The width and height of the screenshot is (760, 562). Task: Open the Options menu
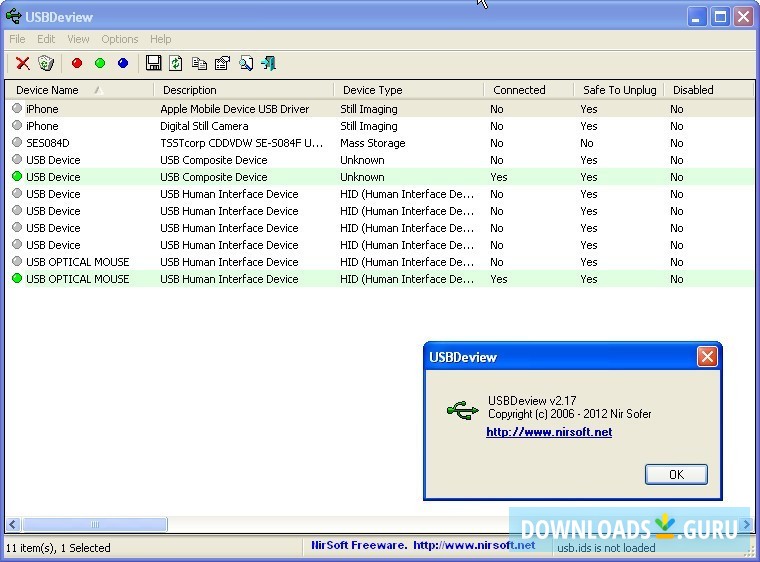point(119,39)
